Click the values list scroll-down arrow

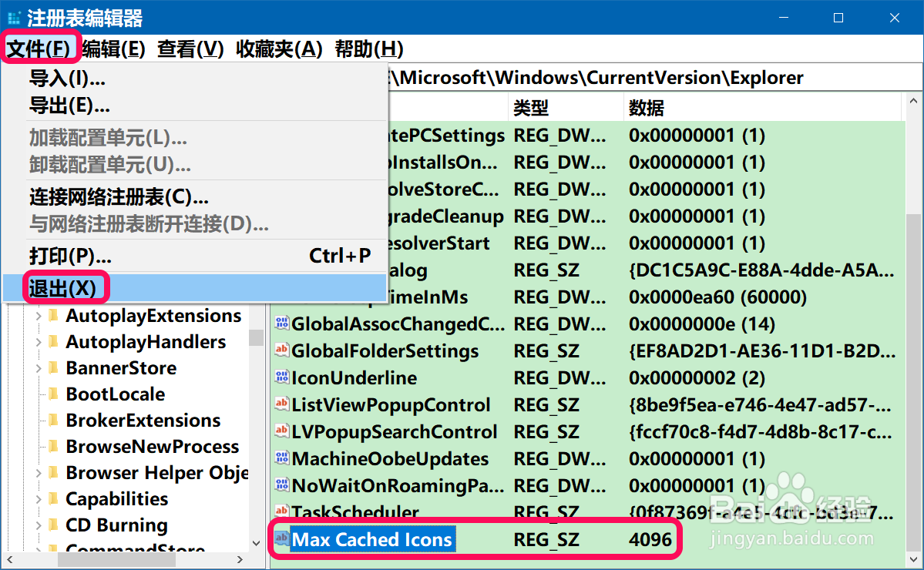tap(913, 558)
